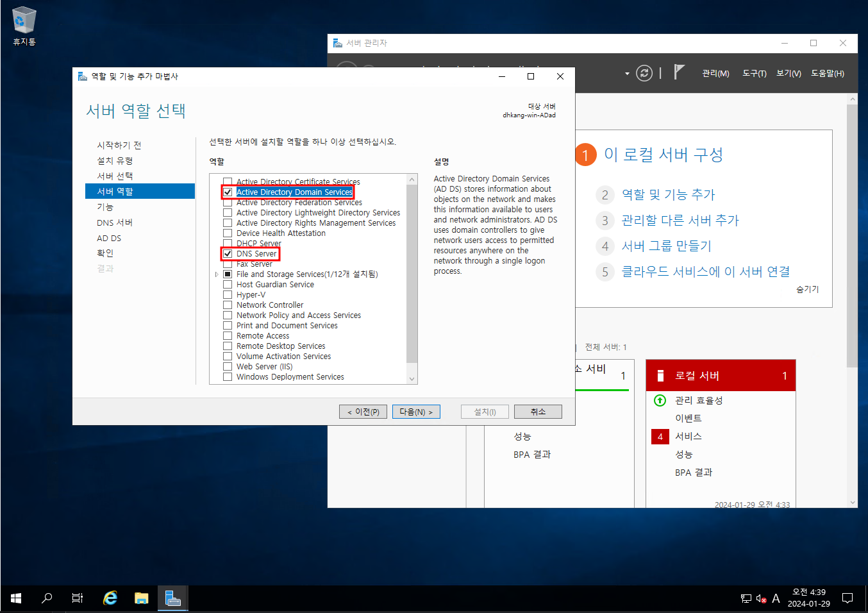This screenshot has width=868, height=613.
Task: Click 클라우드 서비스에 이 서버 연결 link
Action: [x=706, y=271]
